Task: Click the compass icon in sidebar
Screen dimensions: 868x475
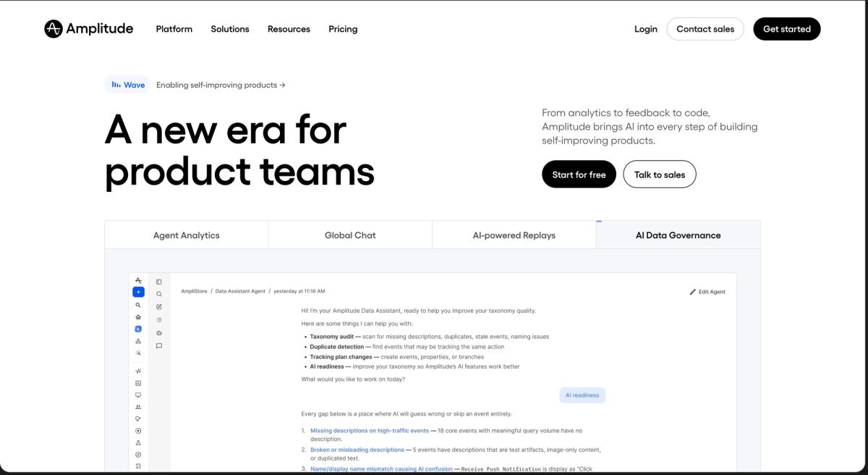Action: tap(138, 454)
